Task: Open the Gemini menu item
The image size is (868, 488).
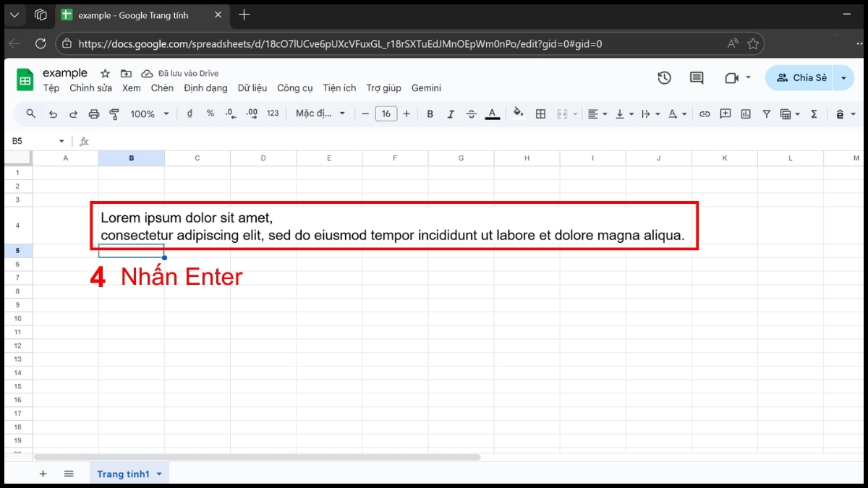Action: click(x=426, y=87)
